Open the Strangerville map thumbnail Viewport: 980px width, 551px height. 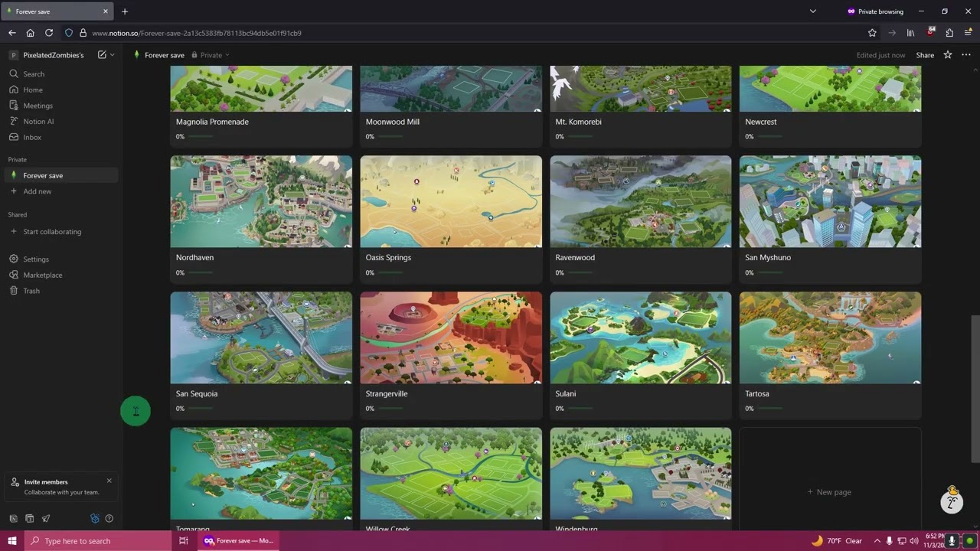(x=451, y=337)
